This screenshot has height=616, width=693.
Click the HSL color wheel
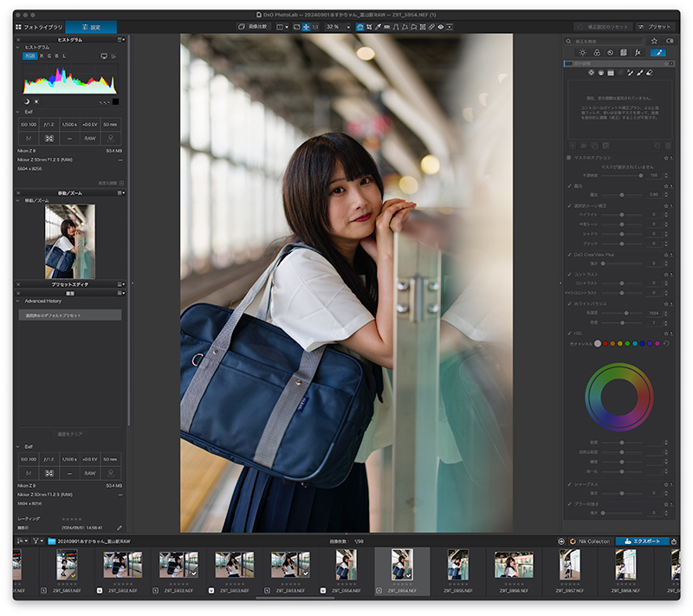pyautogui.click(x=619, y=397)
